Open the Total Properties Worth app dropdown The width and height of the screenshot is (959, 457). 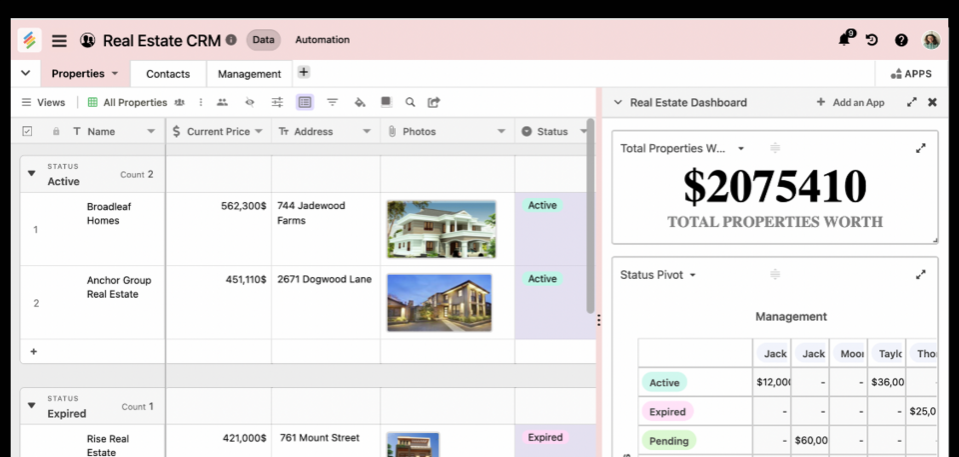(741, 149)
